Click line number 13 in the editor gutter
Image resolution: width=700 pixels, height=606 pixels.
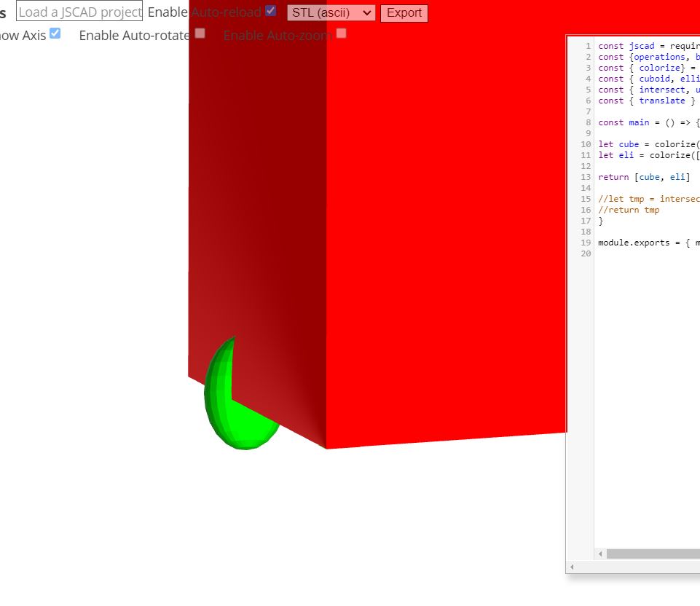[x=586, y=176]
